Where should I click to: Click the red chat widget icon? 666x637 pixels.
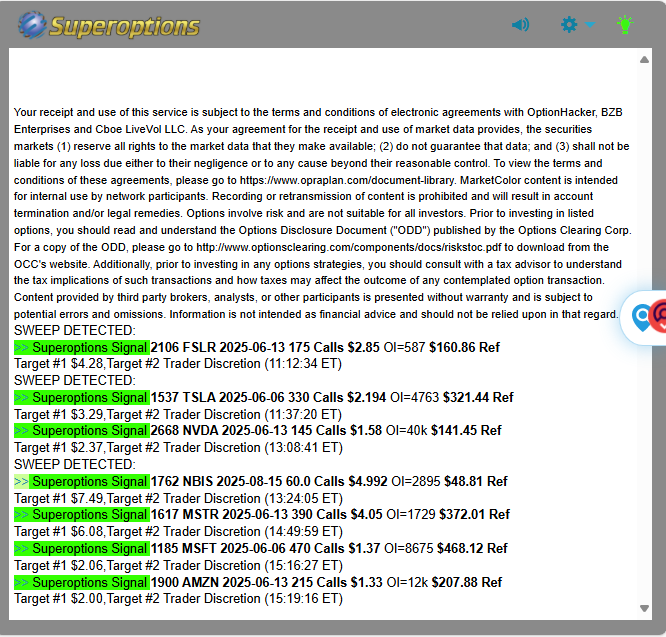658,316
